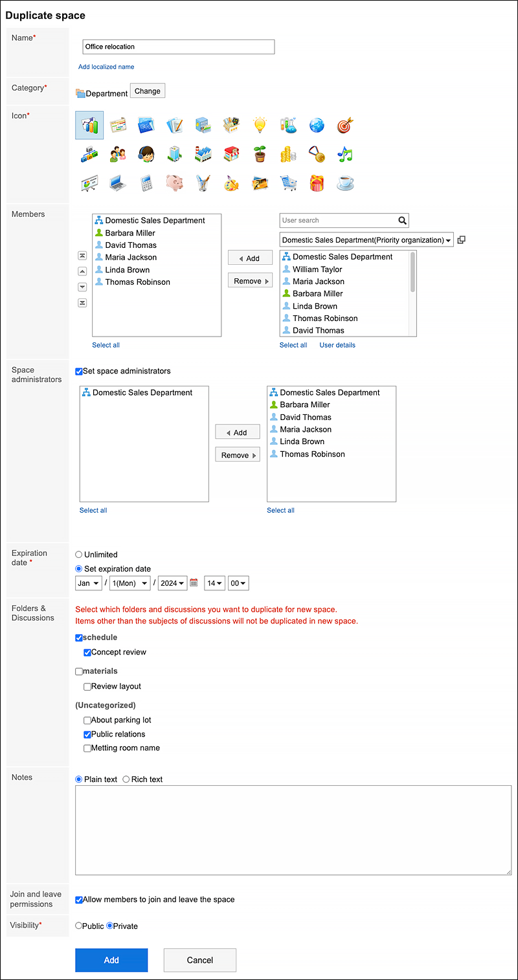
Task: Click Add button in Members section
Action: pos(250,258)
